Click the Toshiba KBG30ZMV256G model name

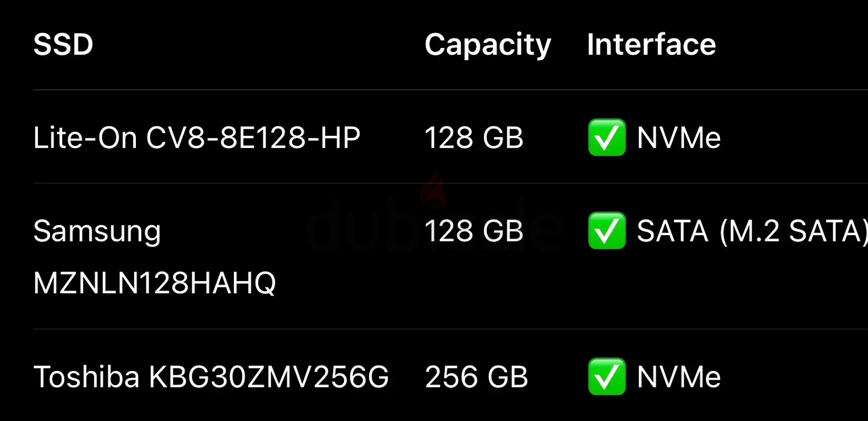211,377
